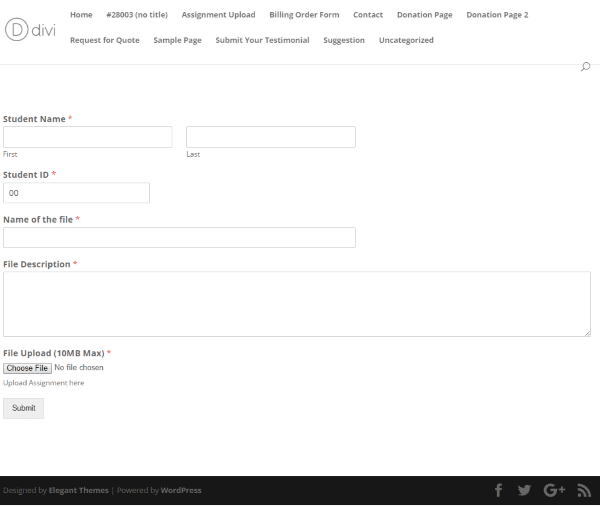Go to the Home menu item

tap(81, 15)
